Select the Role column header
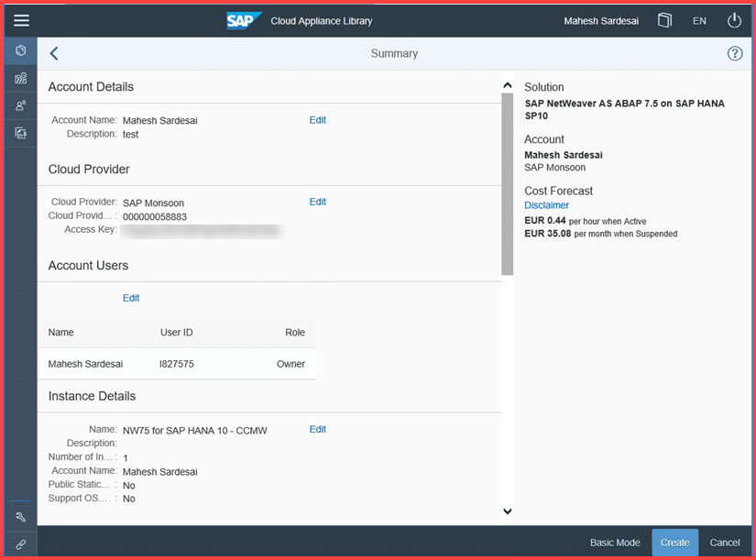Image resolution: width=756 pixels, height=560 pixels. (295, 333)
